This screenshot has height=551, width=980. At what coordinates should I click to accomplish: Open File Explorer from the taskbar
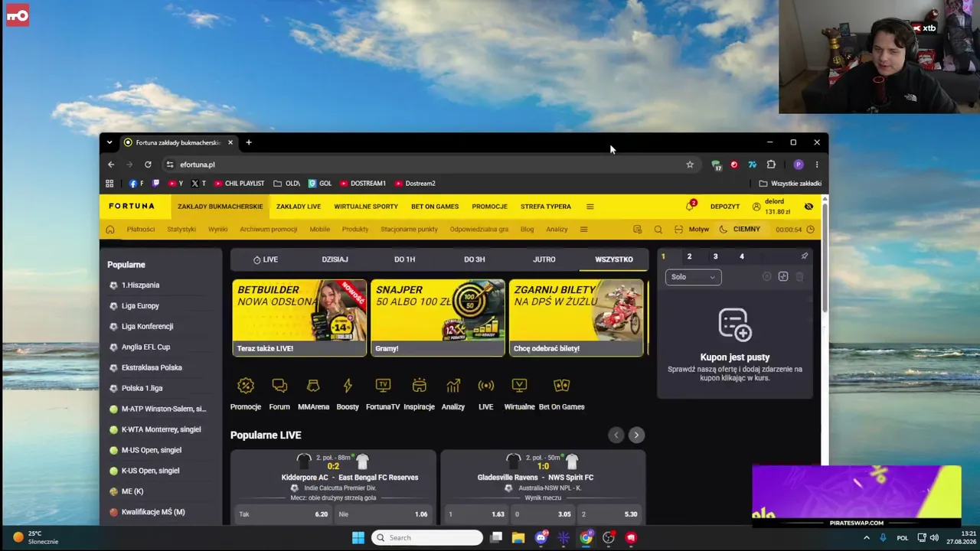518,538
